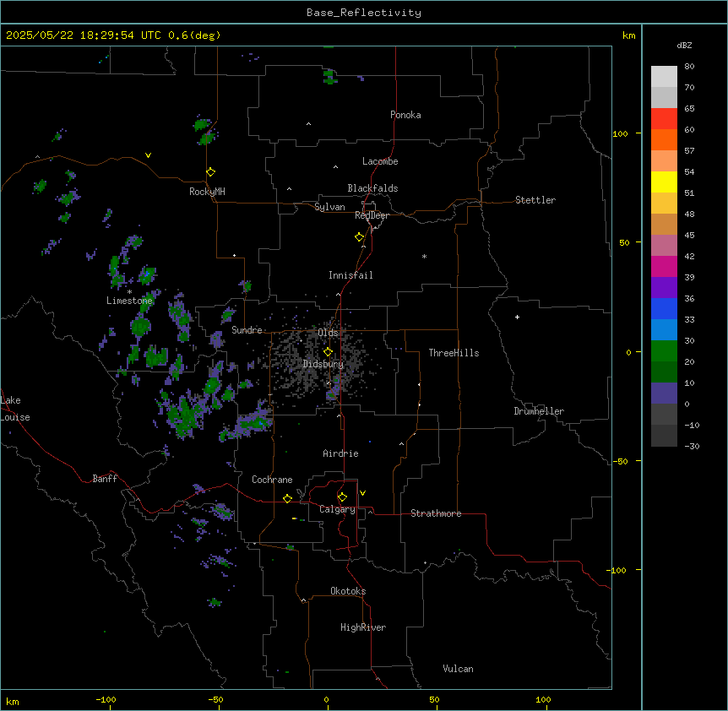Image resolution: width=728 pixels, height=711 pixels.
Task: Click the Strathmore city label
Action: (x=436, y=513)
